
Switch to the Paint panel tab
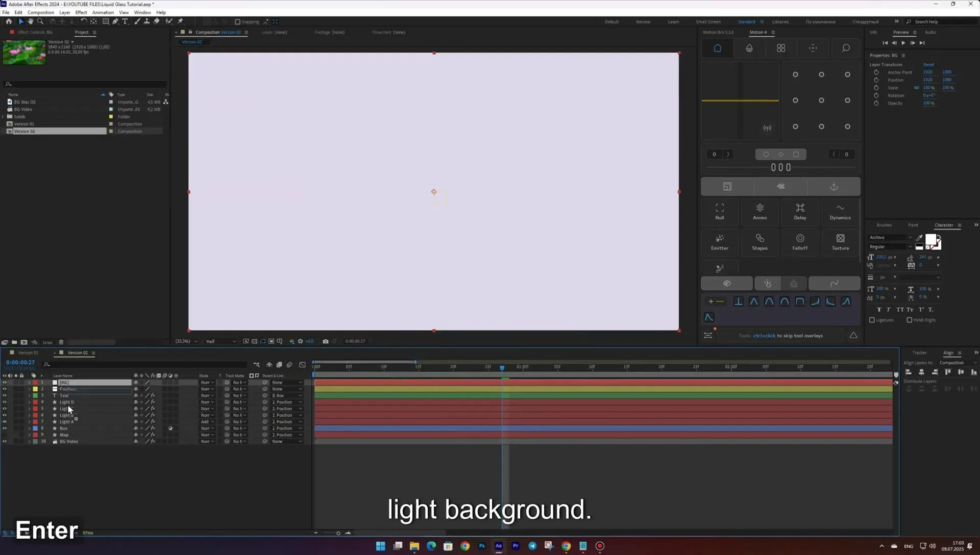pos(913,225)
